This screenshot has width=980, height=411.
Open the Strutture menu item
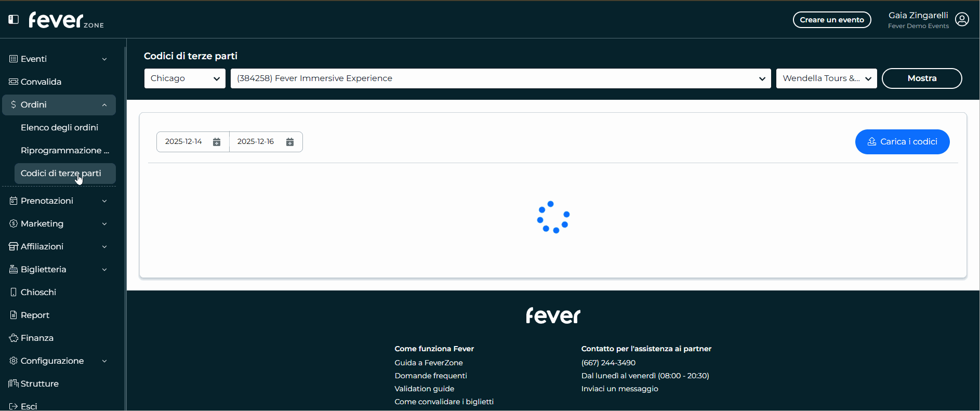point(59,383)
